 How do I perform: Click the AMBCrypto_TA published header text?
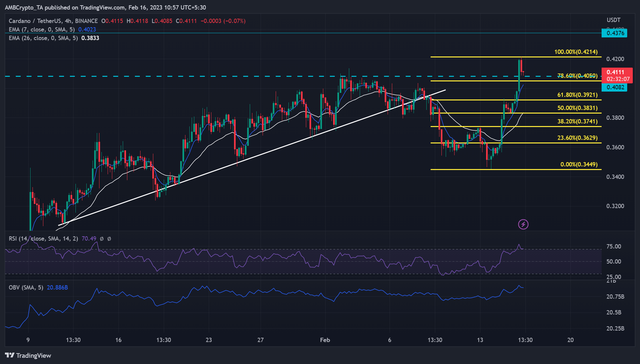(105, 7)
